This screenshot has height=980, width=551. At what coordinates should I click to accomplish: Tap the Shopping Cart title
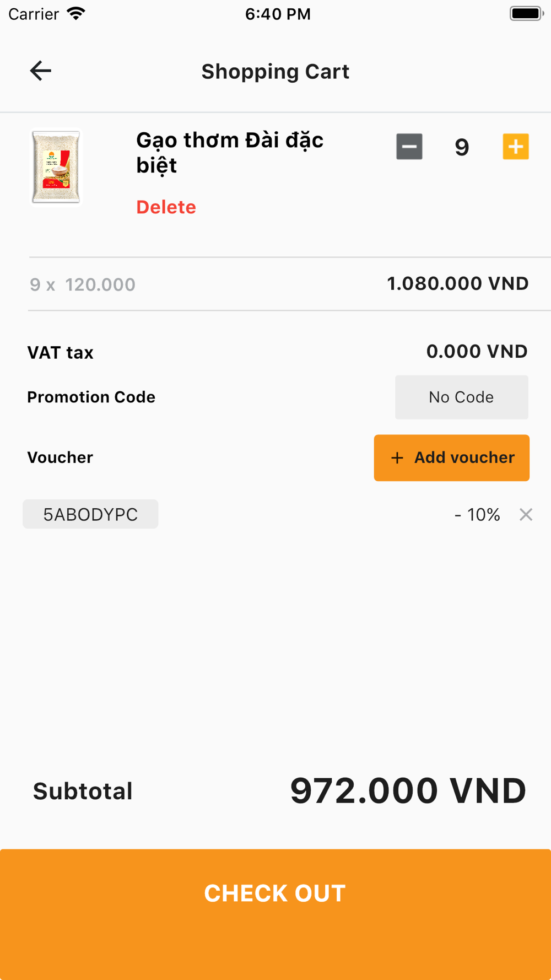275,72
